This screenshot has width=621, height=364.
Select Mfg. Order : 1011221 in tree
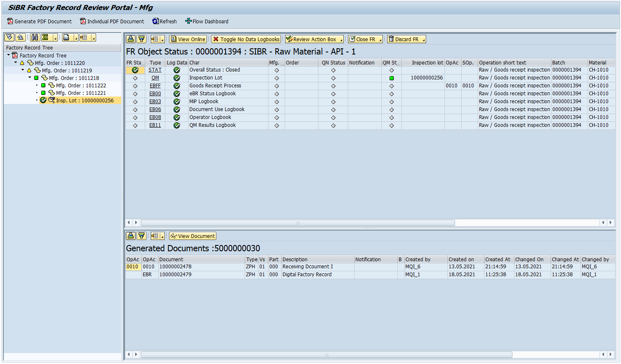pos(81,93)
